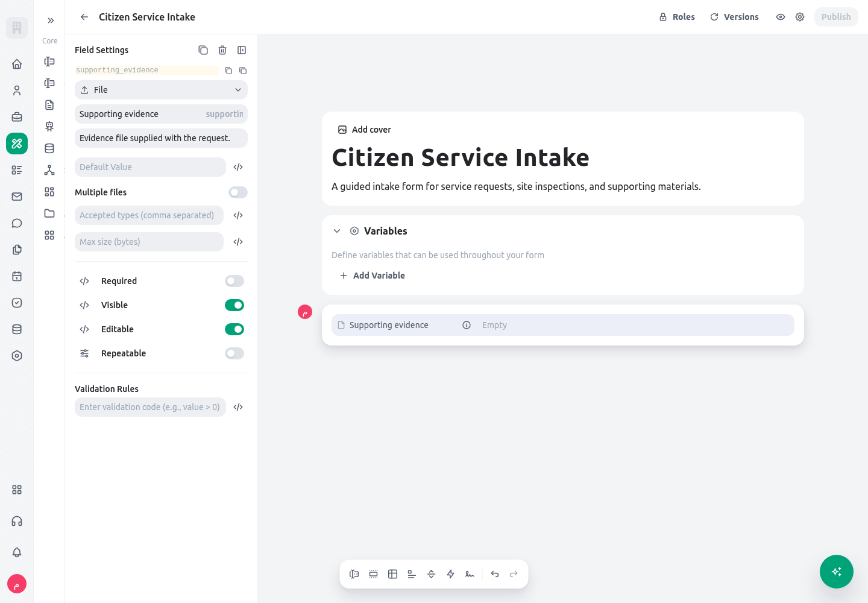Open the notifications bell icon
868x603 pixels.
tap(17, 552)
